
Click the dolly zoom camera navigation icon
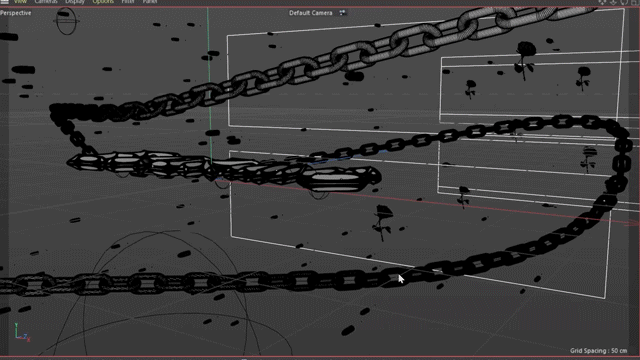(x=613, y=2)
